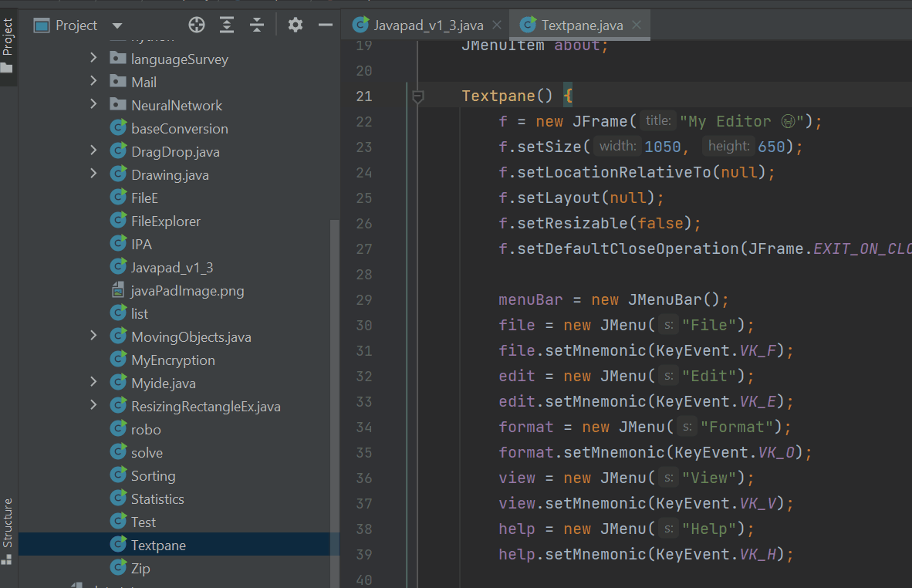Hide the Project panel with minus icon

326,25
